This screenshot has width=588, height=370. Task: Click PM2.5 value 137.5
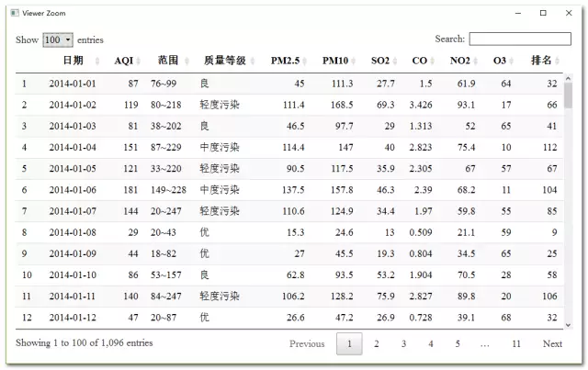click(293, 190)
